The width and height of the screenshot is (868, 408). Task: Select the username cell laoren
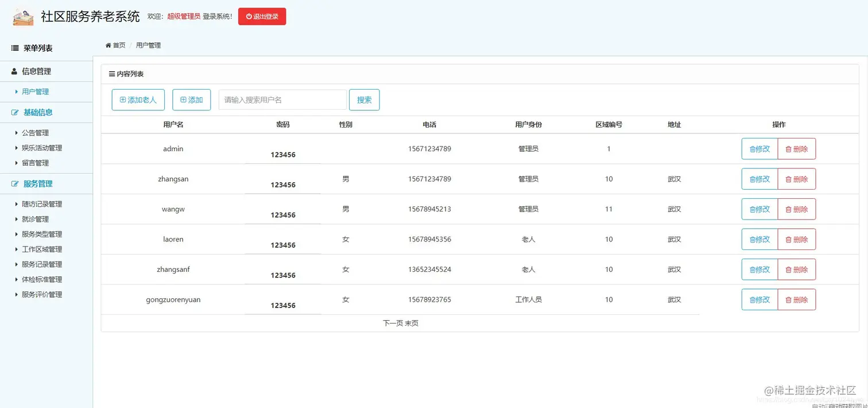point(173,239)
